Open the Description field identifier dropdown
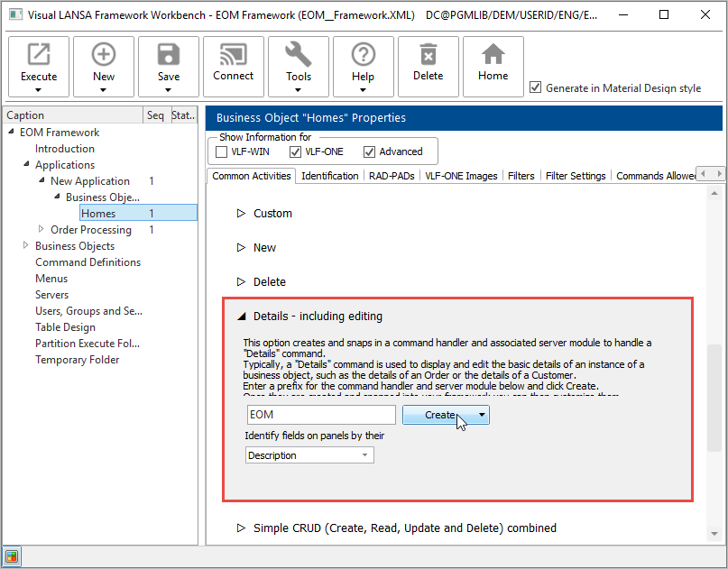This screenshot has width=728, height=569. tap(309, 455)
